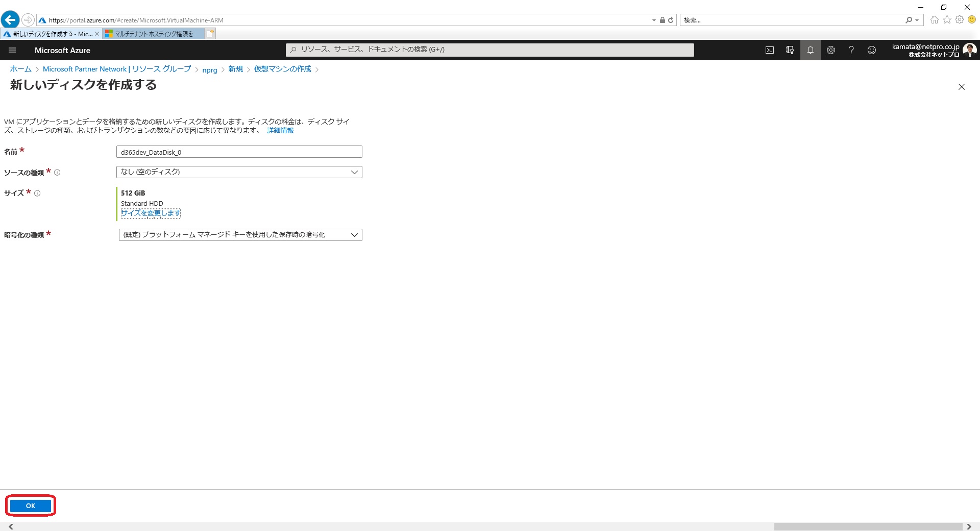Image resolution: width=980 pixels, height=531 pixels.
Task: Open the notifications bell
Action: pos(810,50)
